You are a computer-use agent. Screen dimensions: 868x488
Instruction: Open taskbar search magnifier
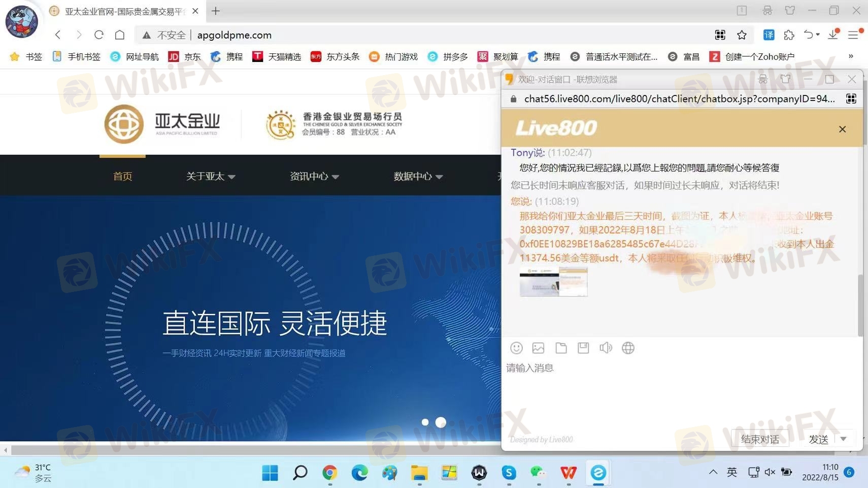[300, 473]
